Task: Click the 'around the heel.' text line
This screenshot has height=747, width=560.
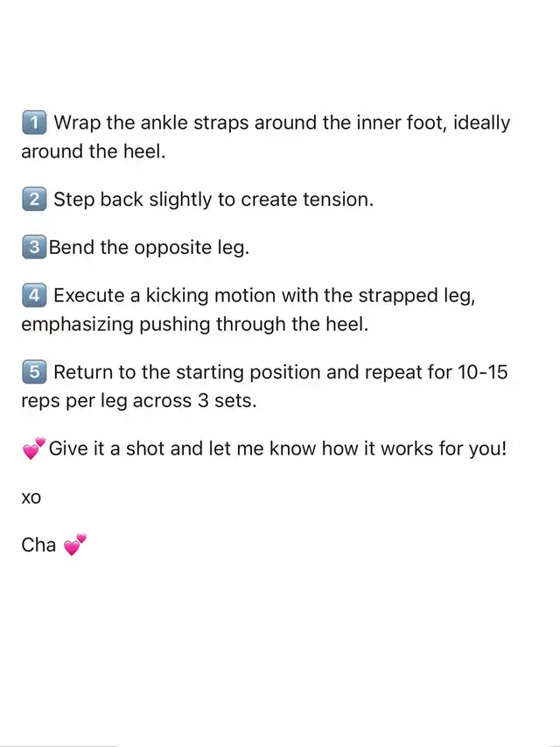Action: [x=94, y=151]
